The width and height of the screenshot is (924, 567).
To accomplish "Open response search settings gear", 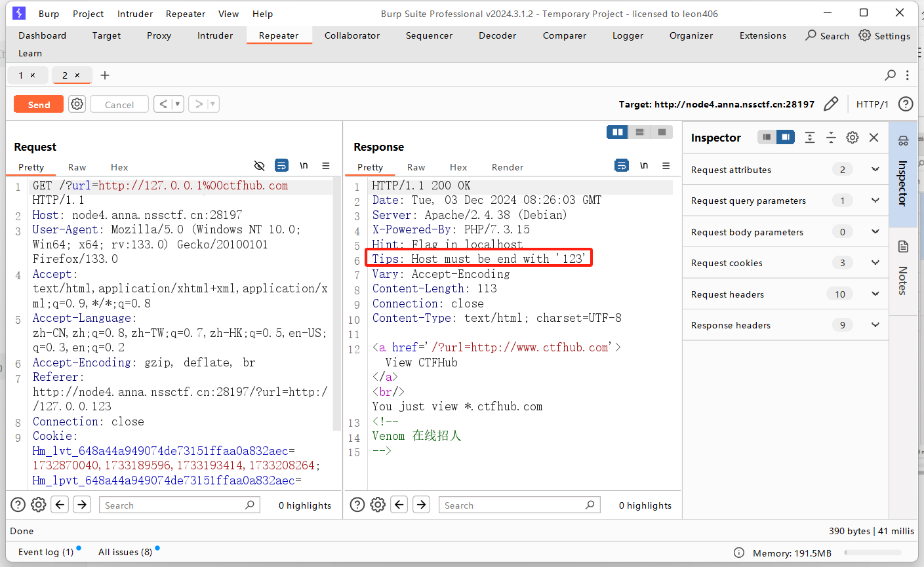I will pos(378,505).
